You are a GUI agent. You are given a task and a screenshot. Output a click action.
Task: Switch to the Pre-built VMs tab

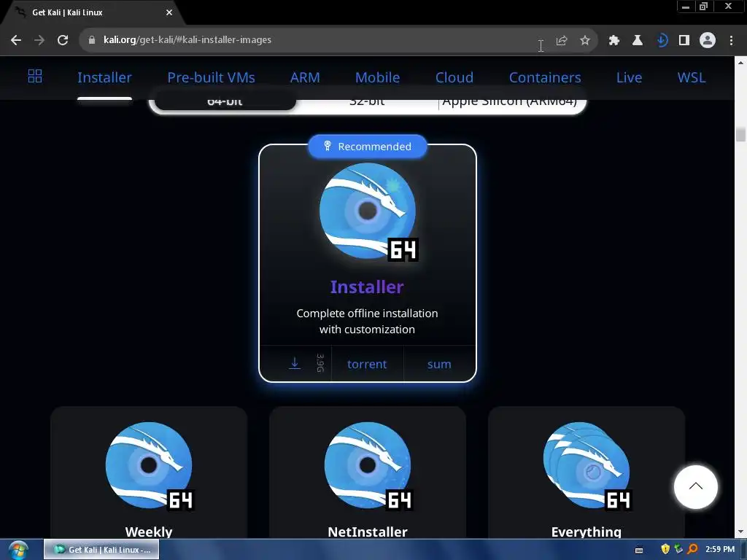point(211,77)
